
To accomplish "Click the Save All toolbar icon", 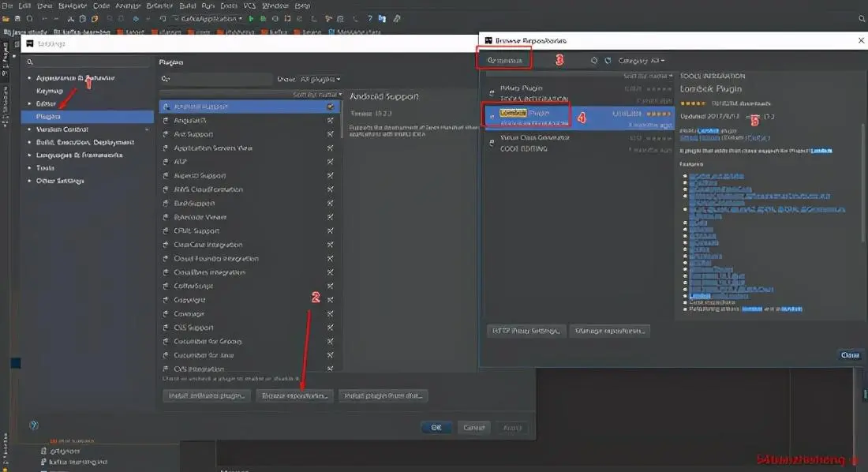I will tap(17, 19).
